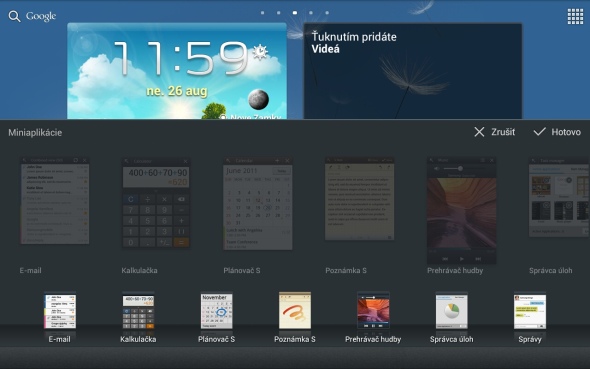590x369 pixels.
Task: Tap the dimmed E-mail preview thumbnail
Action: click(55, 200)
